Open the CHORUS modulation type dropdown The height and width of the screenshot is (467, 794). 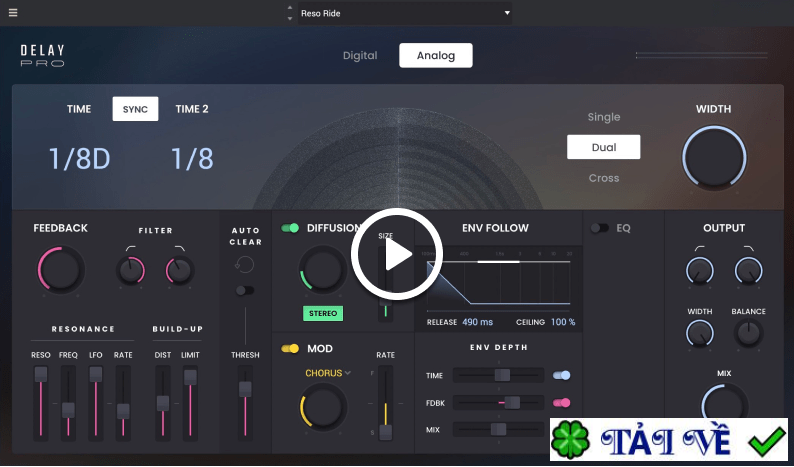pyautogui.click(x=328, y=373)
